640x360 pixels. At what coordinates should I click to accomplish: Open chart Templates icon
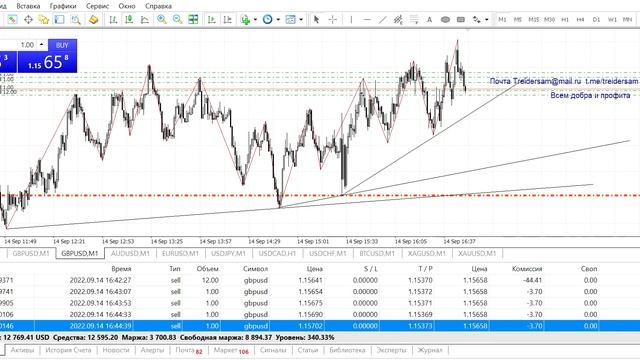(x=290, y=19)
